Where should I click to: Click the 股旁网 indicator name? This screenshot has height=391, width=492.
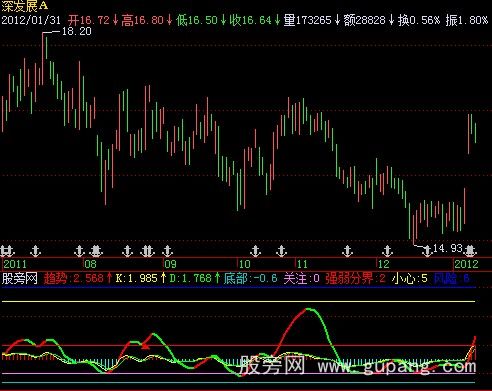click(x=20, y=278)
